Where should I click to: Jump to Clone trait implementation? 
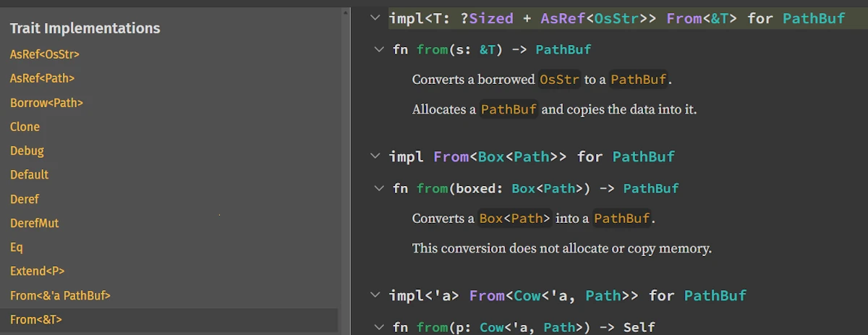25,127
